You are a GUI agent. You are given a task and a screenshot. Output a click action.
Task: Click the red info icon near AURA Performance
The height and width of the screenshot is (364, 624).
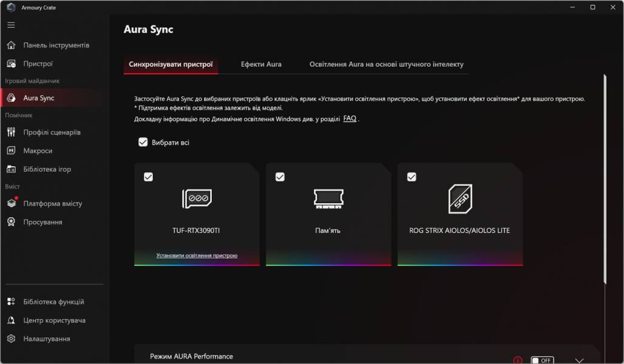(518, 360)
